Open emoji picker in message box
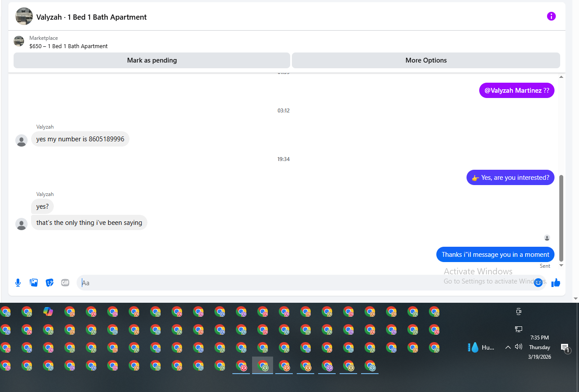This screenshot has height=392, width=579. pos(538,283)
